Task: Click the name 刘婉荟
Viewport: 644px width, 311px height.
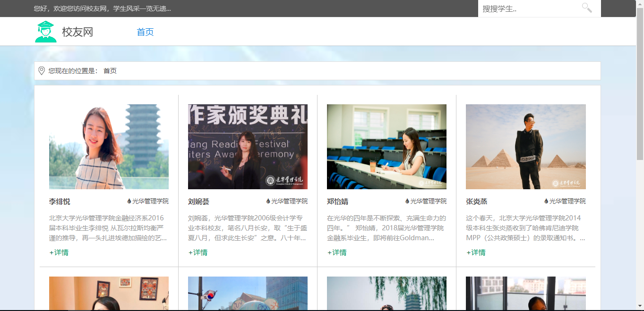Action: pos(198,202)
